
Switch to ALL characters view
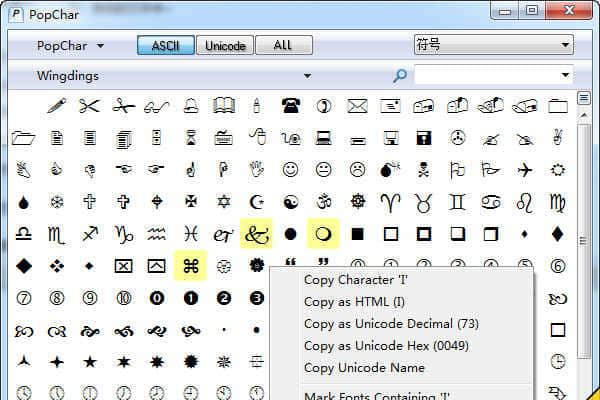(x=284, y=46)
